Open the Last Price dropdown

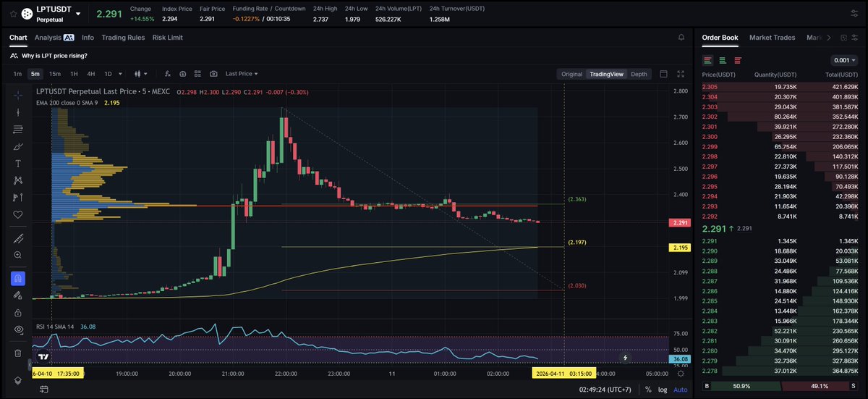[242, 74]
